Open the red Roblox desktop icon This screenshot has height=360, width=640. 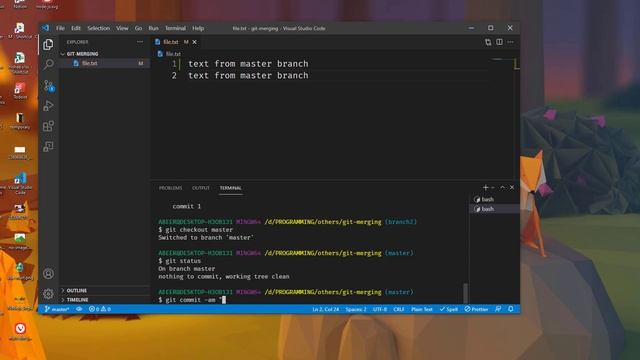tap(20, 91)
